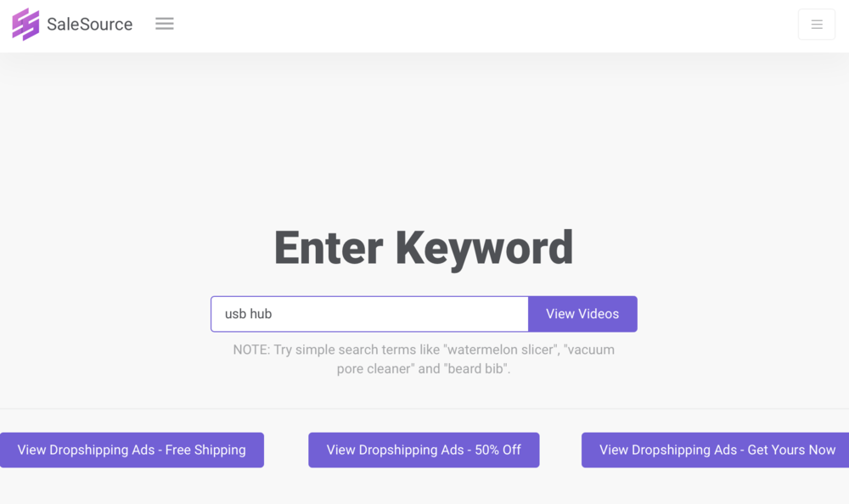The height and width of the screenshot is (504, 849).
Task: Expand the collapsed navbar via right toggler button
Action: coord(817,25)
